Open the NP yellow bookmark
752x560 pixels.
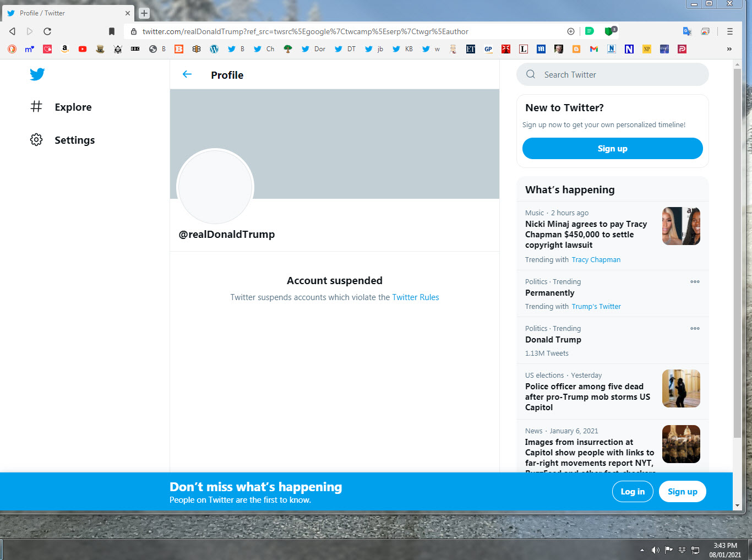click(647, 49)
